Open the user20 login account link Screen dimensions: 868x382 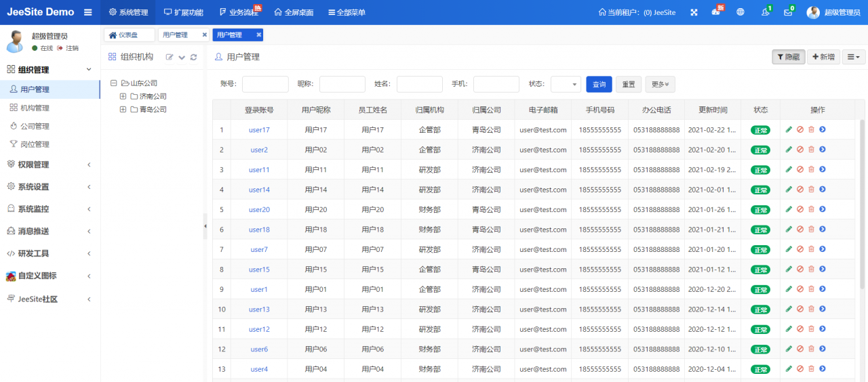point(259,209)
